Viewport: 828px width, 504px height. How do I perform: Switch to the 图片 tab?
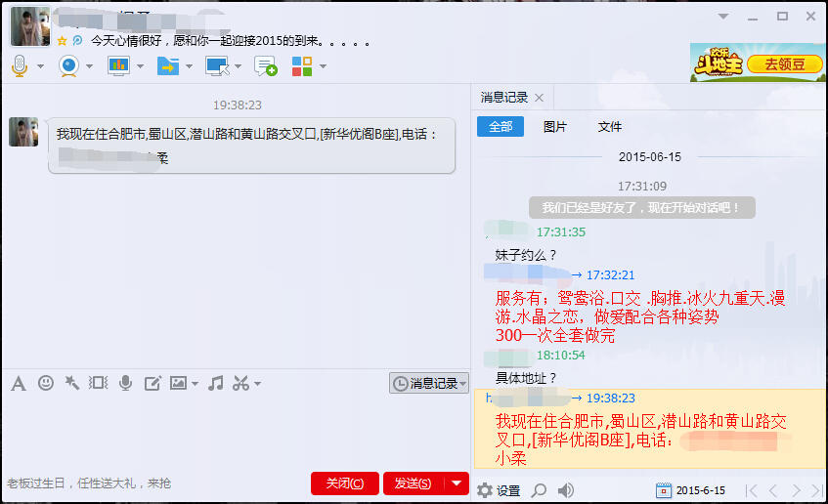(x=555, y=127)
